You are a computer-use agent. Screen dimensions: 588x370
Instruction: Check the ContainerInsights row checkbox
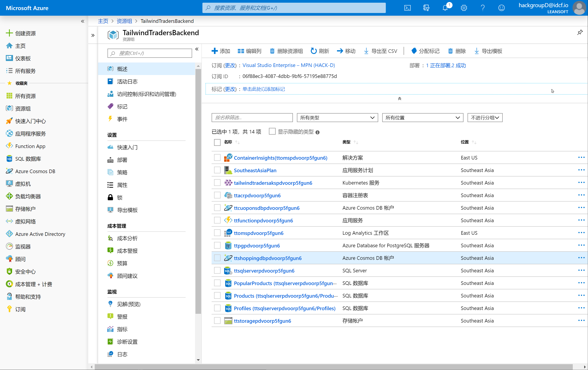[217, 157]
